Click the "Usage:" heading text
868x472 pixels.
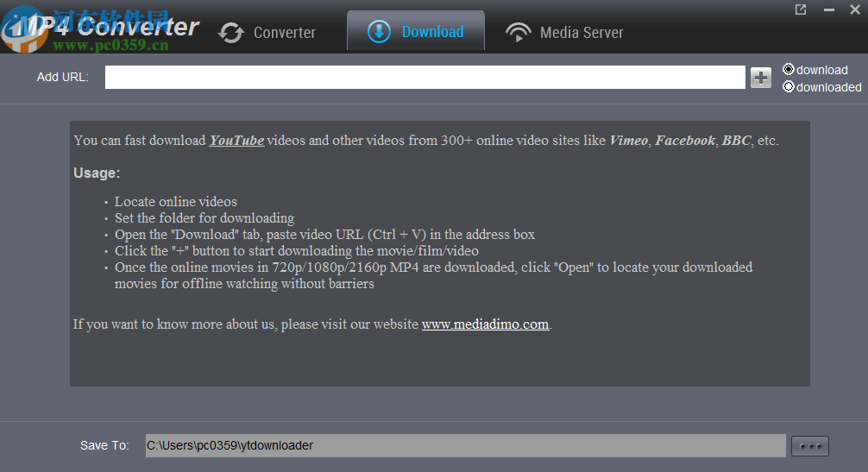pyautogui.click(x=97, y=173)
